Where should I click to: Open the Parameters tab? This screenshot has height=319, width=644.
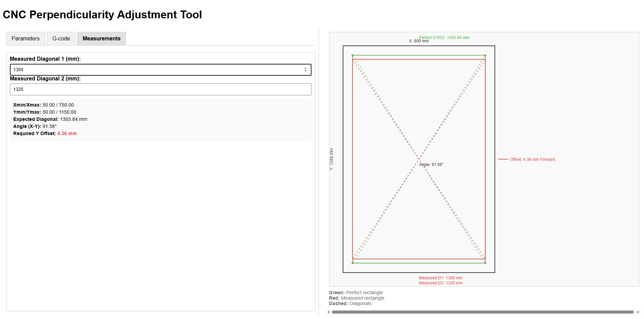pyautogui.click(x=25, y=39)
